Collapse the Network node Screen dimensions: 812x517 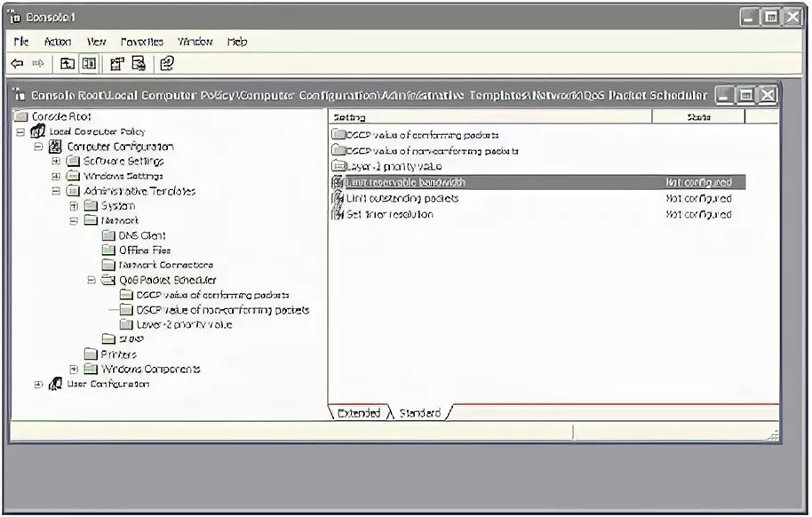pos(74,220)
